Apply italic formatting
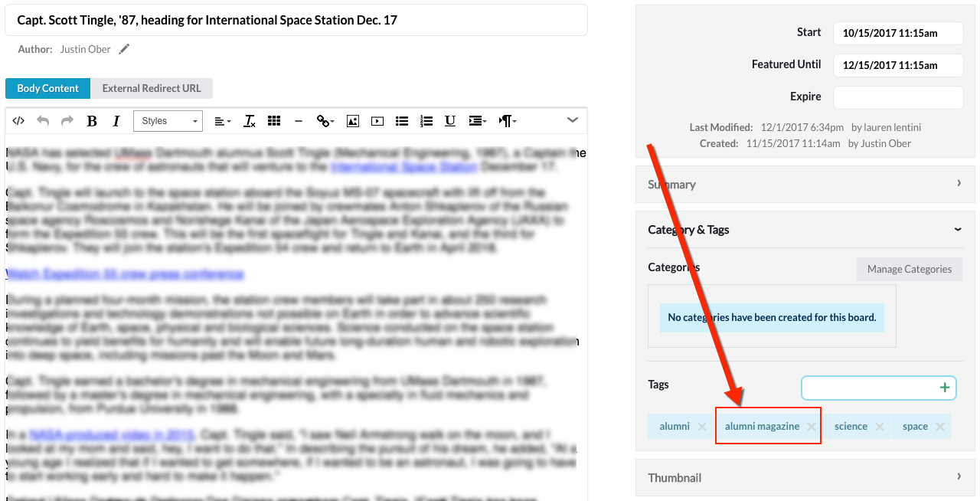 [x=116, y=121]
